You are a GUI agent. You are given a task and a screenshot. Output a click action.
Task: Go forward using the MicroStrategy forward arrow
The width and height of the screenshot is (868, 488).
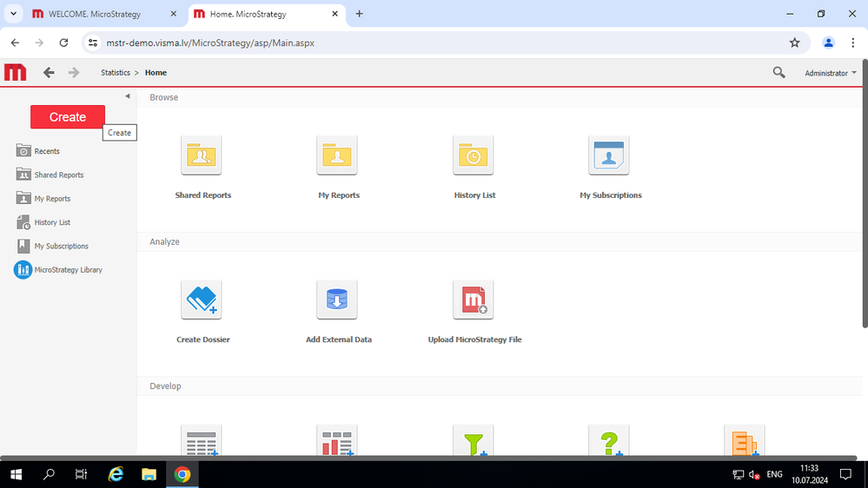click(74, 72)
